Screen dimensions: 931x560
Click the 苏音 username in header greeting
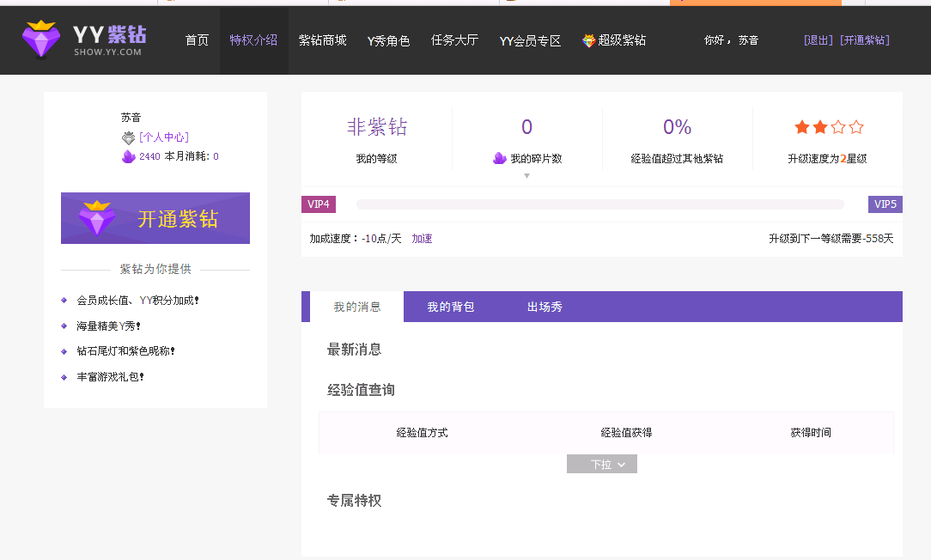748,40
